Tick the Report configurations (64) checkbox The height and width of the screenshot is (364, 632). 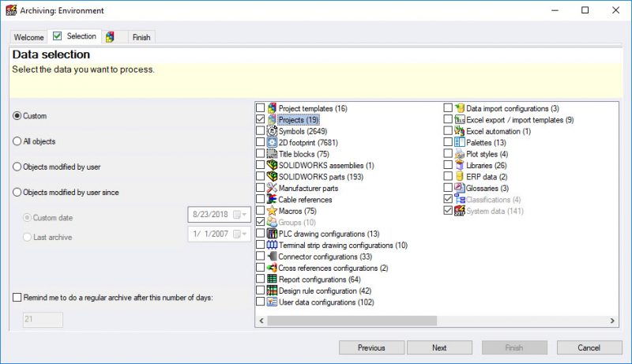click(261, 279)
